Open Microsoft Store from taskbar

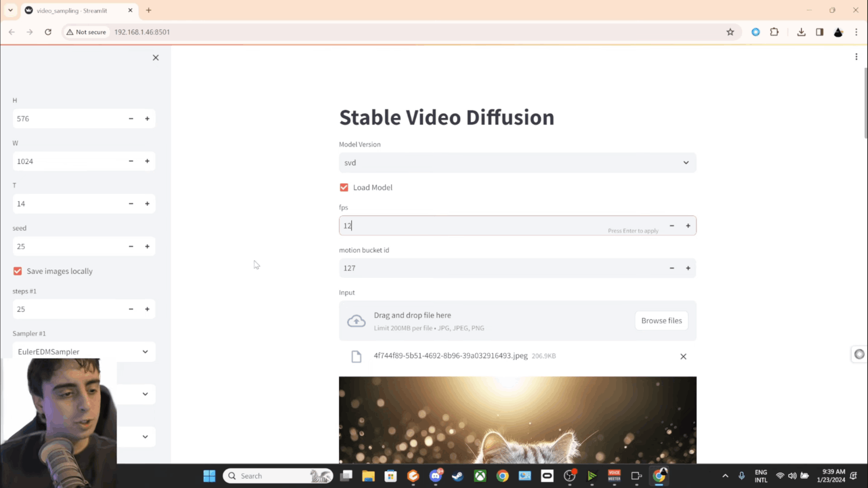391,476
